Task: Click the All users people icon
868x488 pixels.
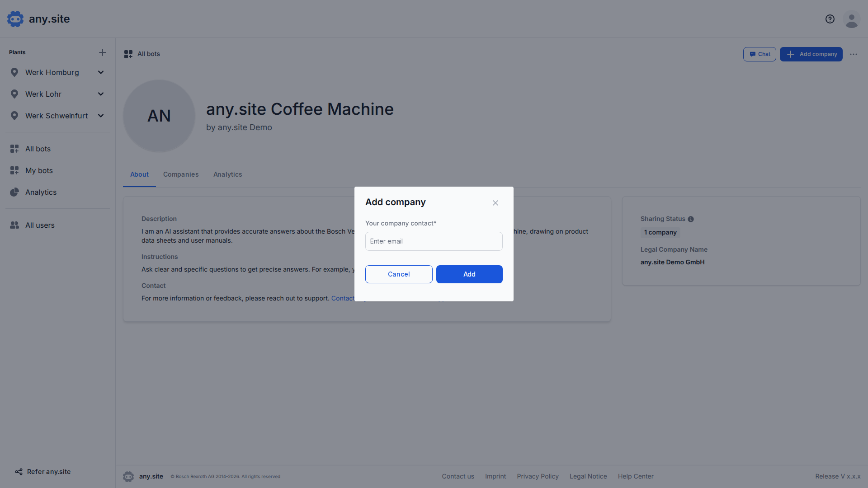Action: coord(14,225)
